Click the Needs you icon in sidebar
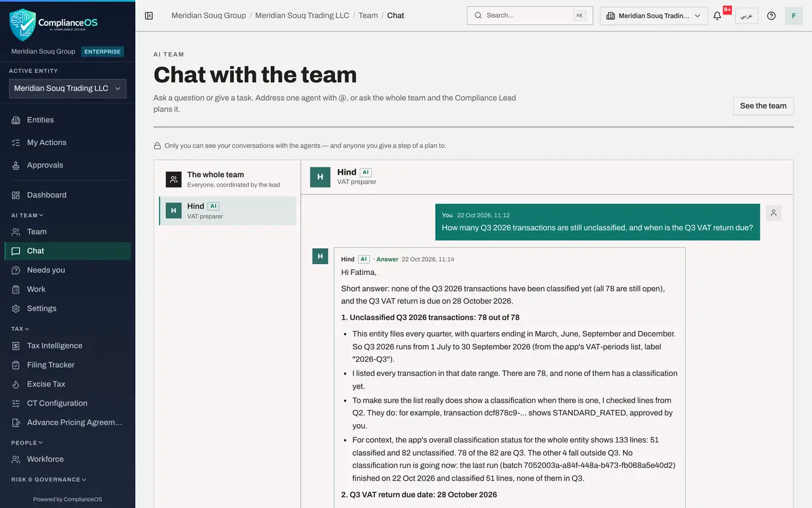812x508 pixels. [x=16, y=270]
